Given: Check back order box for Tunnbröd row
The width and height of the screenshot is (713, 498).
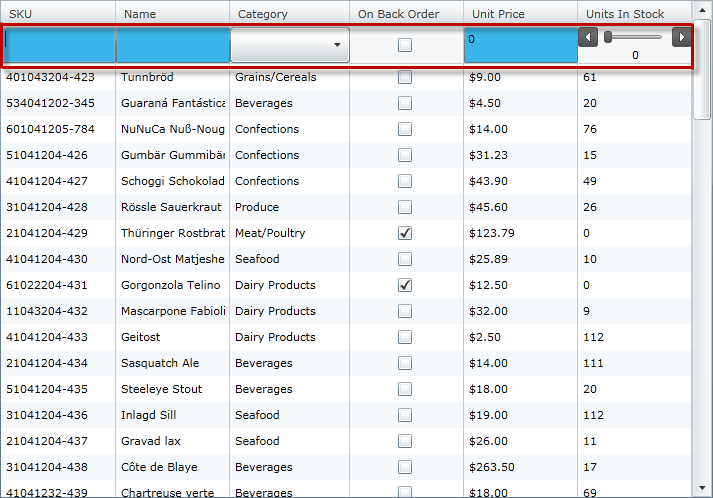Looking at the screenshot, I should 405,77.
